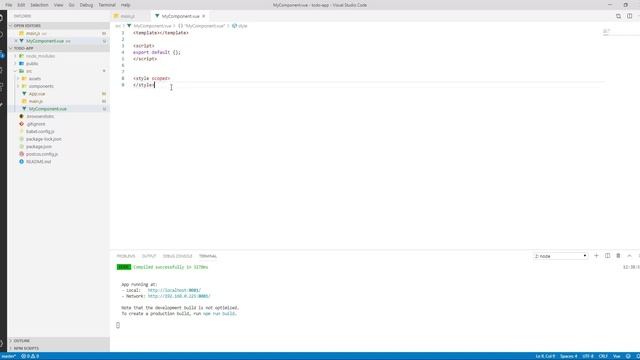Switch to the Debug Console tab
The height and width of the screenshot is (360, 640).
pyautogui.click(x=178, y=256)
